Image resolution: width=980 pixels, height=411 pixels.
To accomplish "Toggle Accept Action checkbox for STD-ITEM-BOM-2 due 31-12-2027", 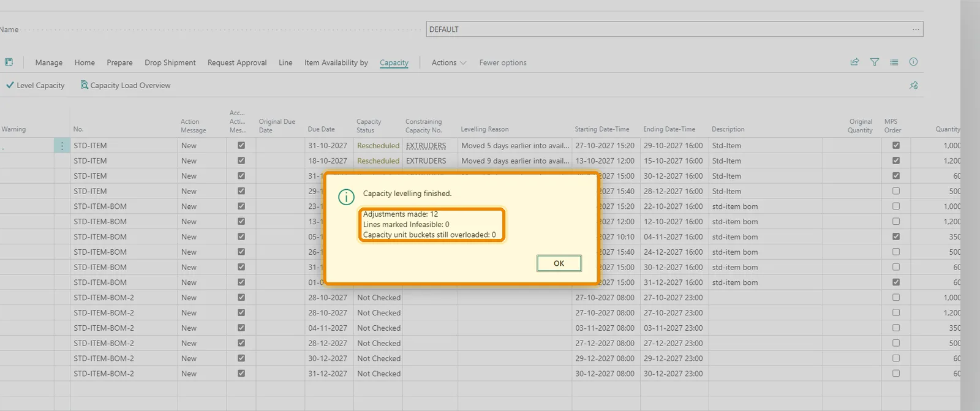I will tap(241, 373).
